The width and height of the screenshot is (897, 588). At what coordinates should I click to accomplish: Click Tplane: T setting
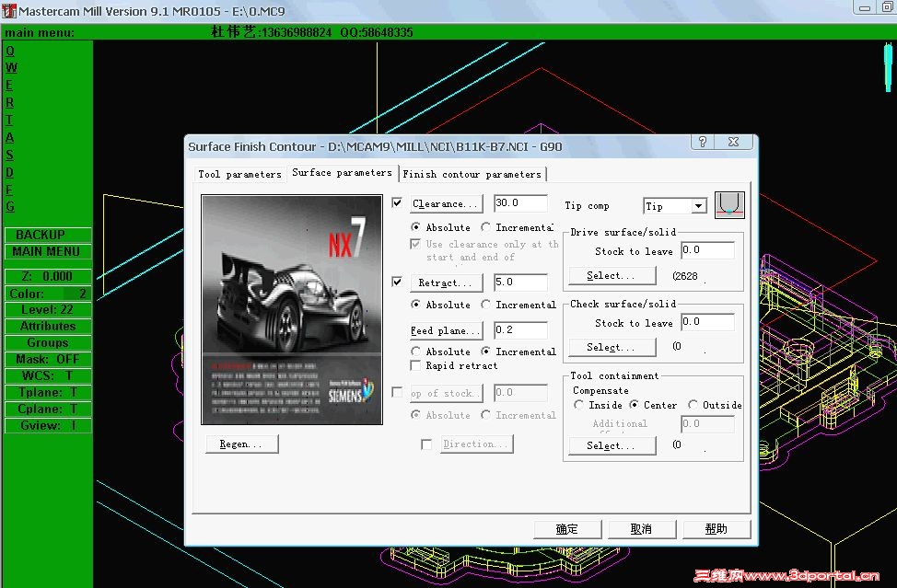coord(48,393)
